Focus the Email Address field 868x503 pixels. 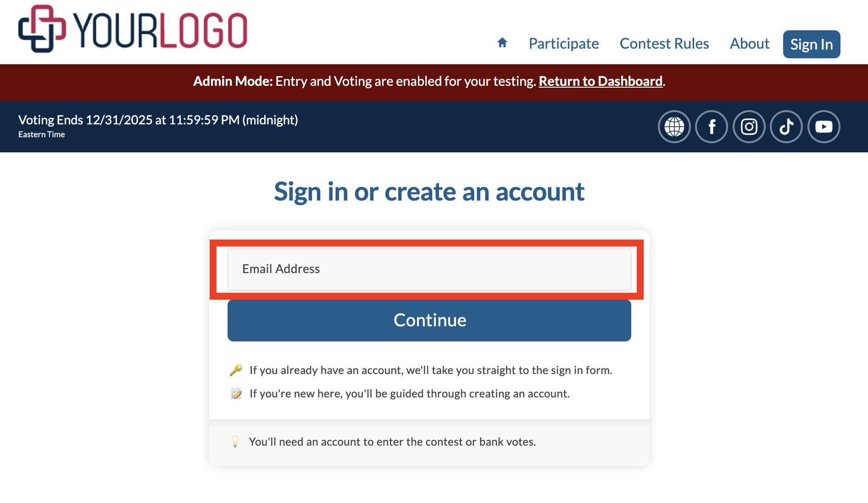tap(429, 269)
